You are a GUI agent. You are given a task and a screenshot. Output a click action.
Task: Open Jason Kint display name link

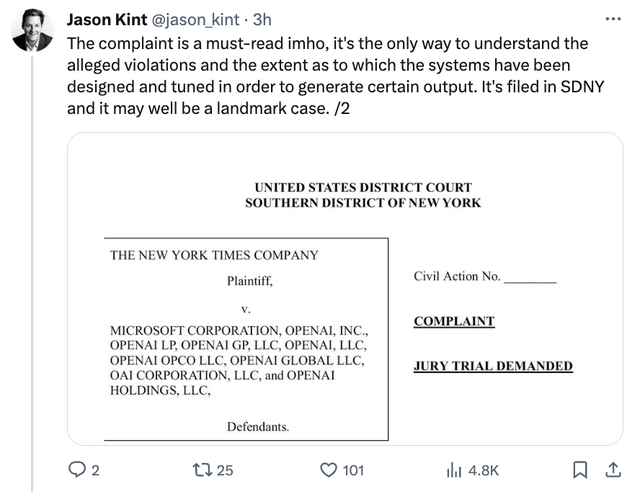[x=106, y=19]
